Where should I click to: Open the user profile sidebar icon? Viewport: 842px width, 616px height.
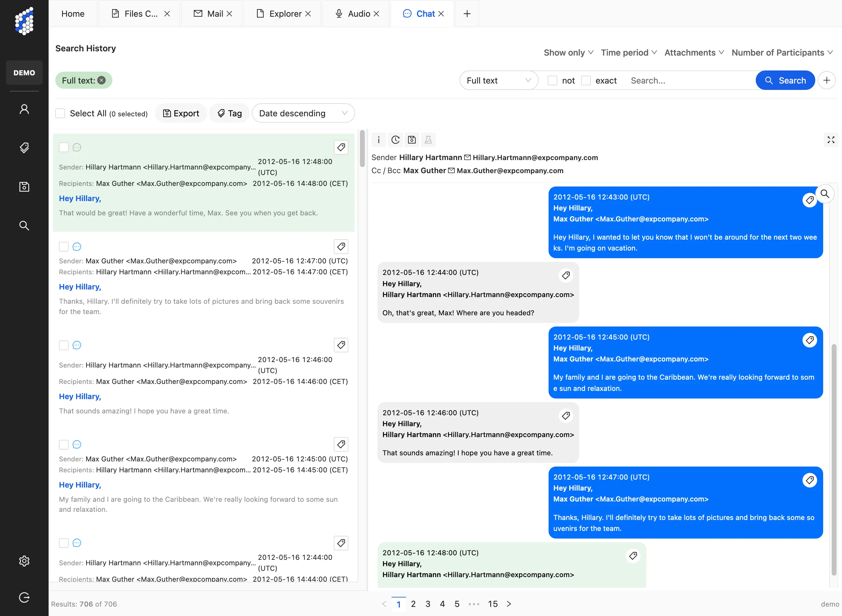coord(24,109)
